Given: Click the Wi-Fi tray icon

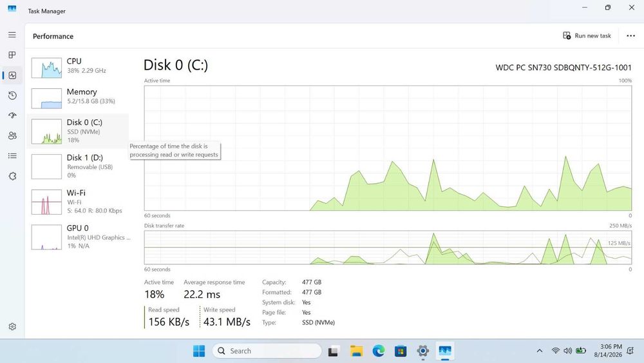Looking at the screenshot, I should coord(555,351).
